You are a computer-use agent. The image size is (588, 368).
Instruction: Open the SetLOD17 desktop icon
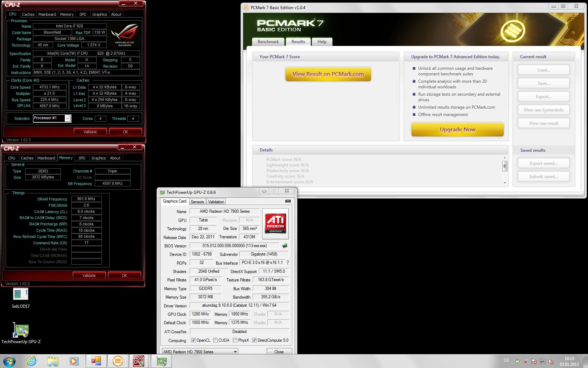tap(21, 298)
